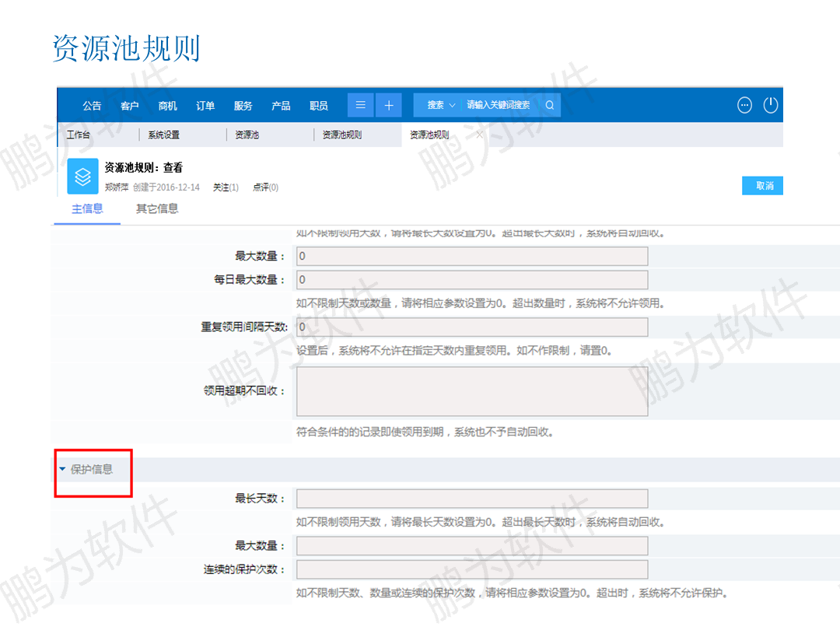
Task: Click the plus add-new icon
Action: pos(389,105)
